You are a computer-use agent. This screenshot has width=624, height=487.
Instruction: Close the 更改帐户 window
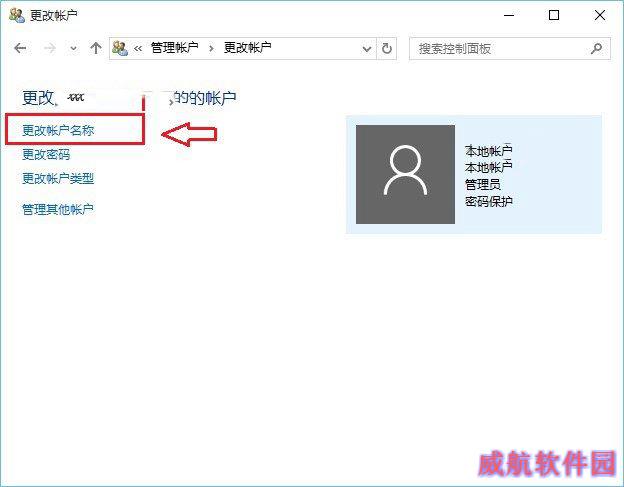tap(600, 16)
